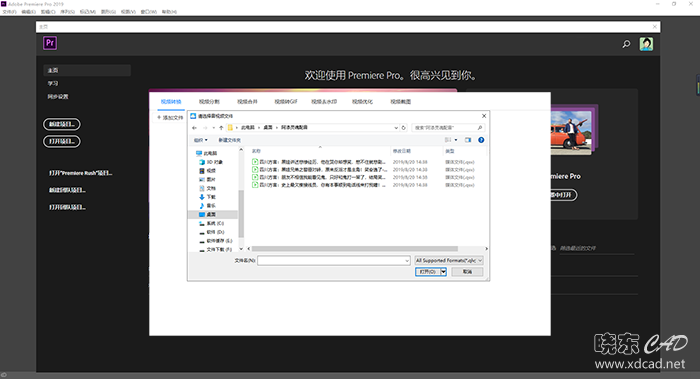Go up one folder level with up arrow

(221, 128)
